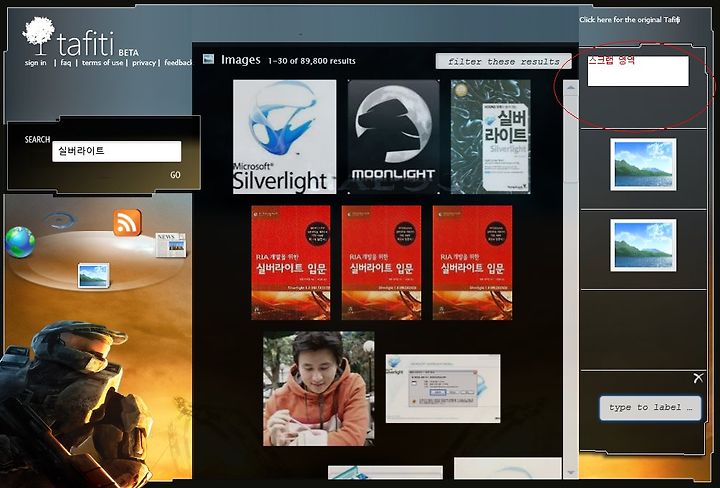Open the Silverlight install dialog screenshot
Viewport: 720px width, 488px height.
[x=443, y=388]
